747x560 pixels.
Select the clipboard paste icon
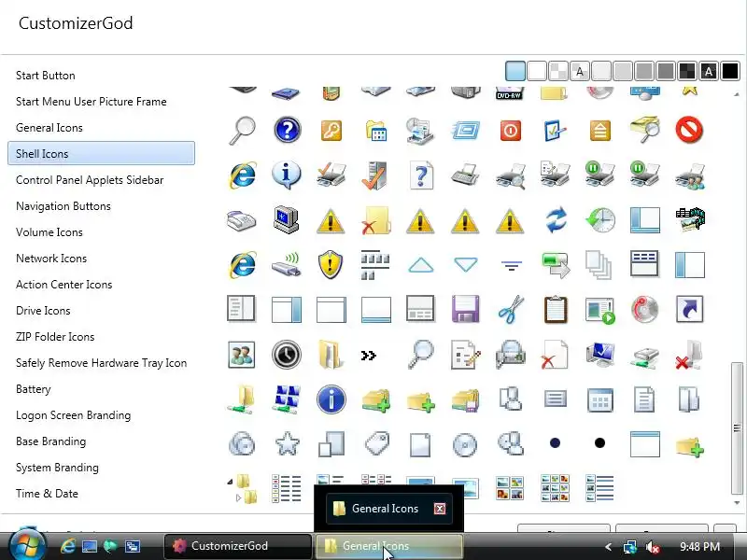pos(556,310)
